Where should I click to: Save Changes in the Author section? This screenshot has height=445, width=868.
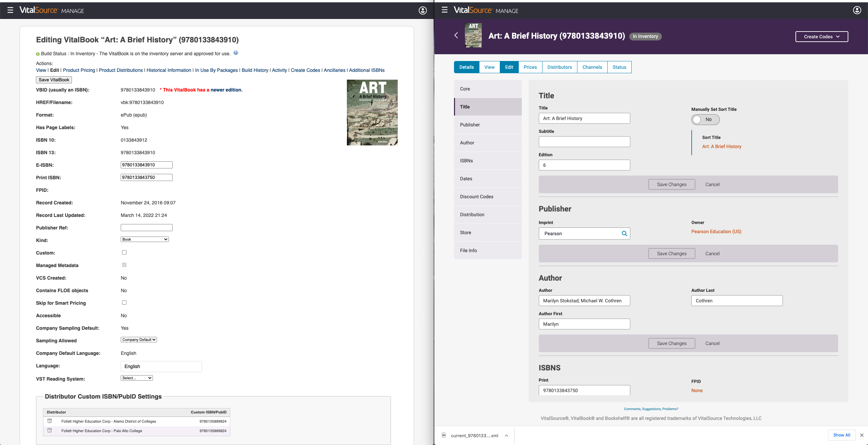coord(672,343)
